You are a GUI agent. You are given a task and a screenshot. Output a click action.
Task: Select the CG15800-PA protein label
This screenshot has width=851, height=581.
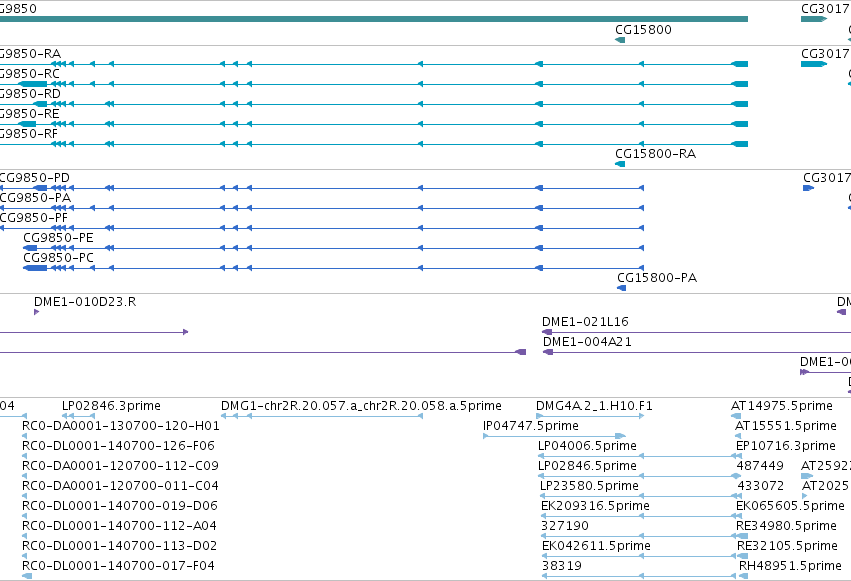[657, 278]
